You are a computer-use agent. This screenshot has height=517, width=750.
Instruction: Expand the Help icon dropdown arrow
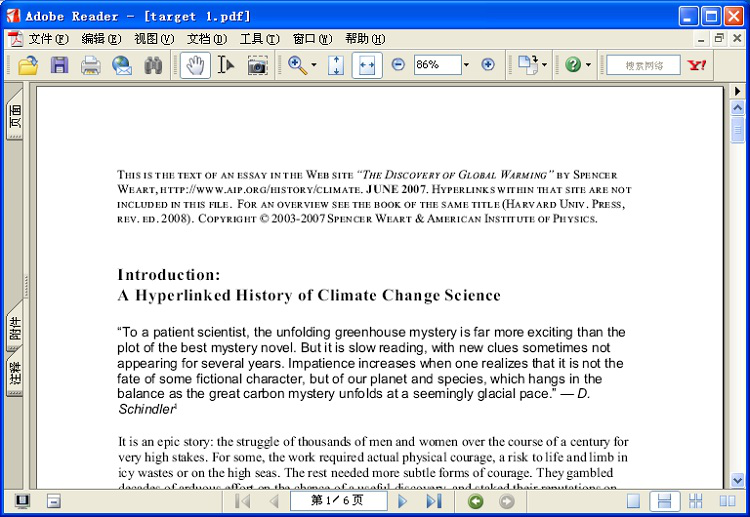(588, 65)
